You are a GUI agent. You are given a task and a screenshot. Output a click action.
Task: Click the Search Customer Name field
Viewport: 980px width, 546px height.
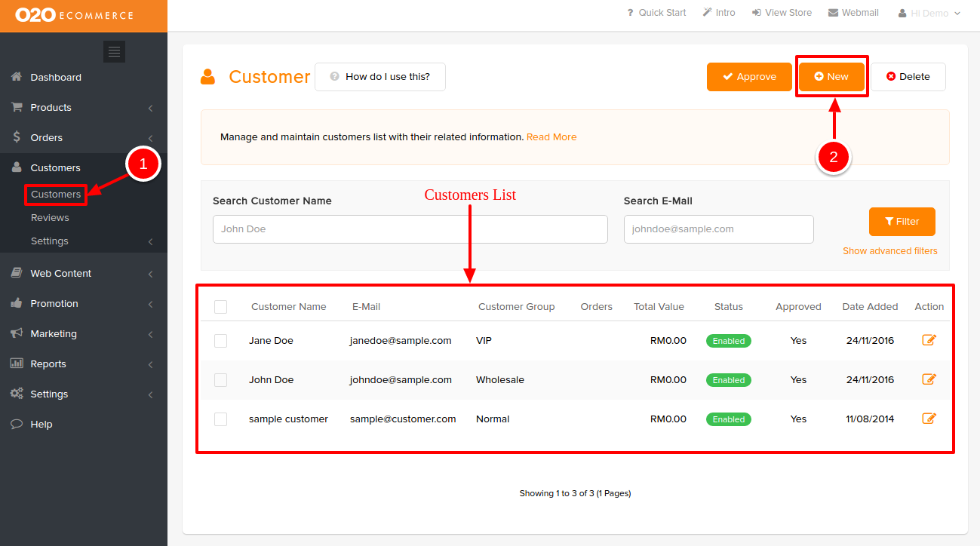click(x=410, y=229)
